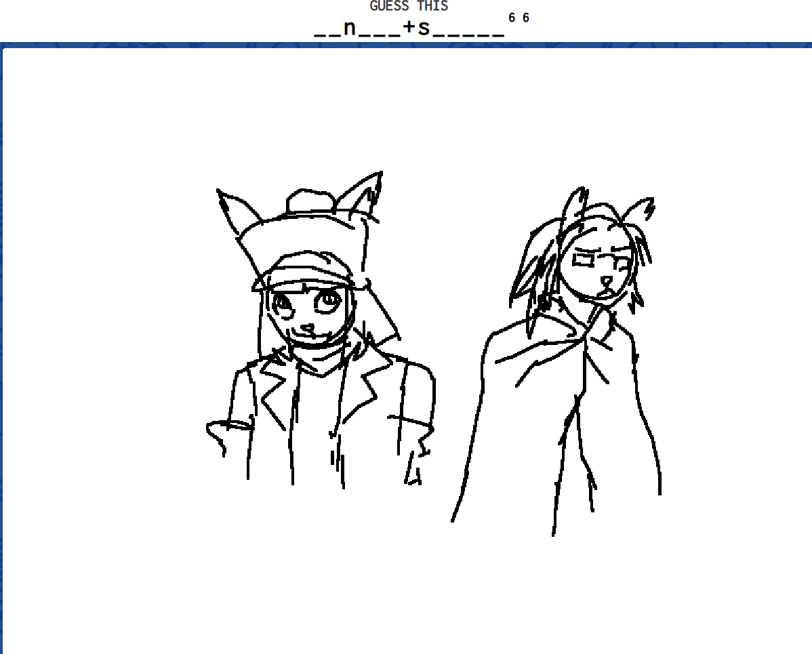The image size is (812, 654).
Task: Click the first "6" letter-count number
Action: 512,18
